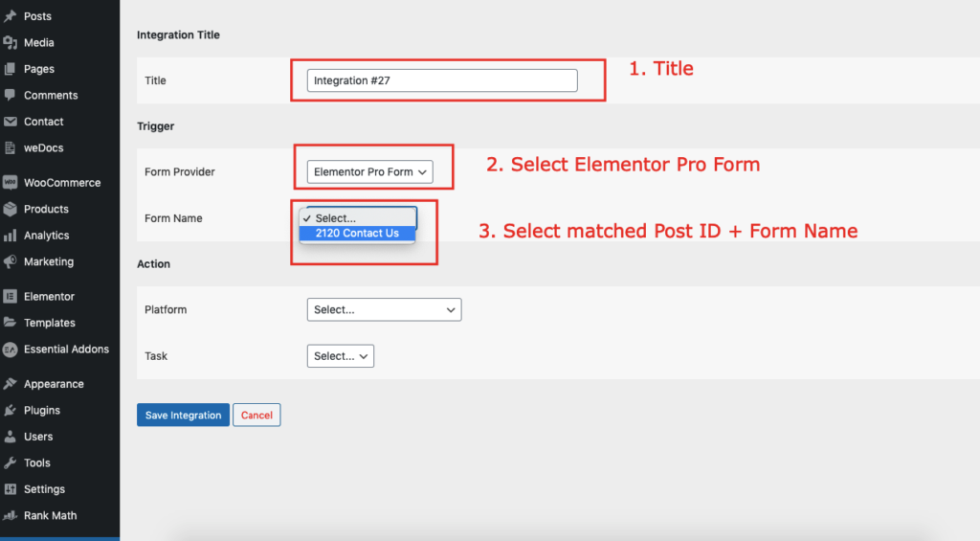
Task: Open the WooCommerce icon in the sidebar
Action: point(10,183)
